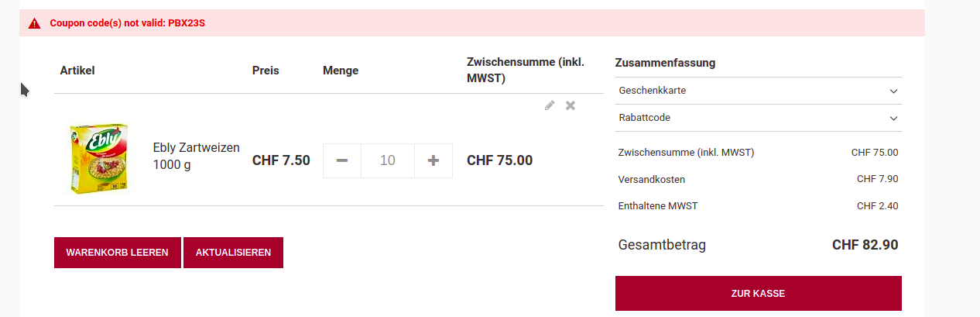Open the Ebly Zartweizen 1000 g link
Screen dimensions: 980x317
[196, 156]
